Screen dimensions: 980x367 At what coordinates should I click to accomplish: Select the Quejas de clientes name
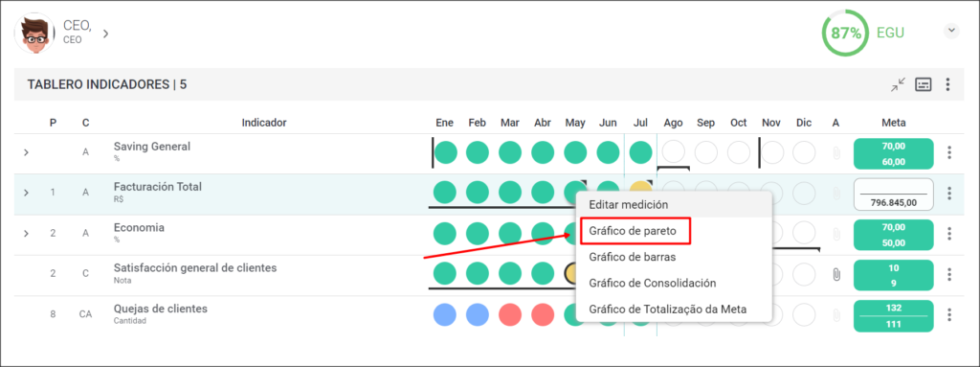coord(161,309)
